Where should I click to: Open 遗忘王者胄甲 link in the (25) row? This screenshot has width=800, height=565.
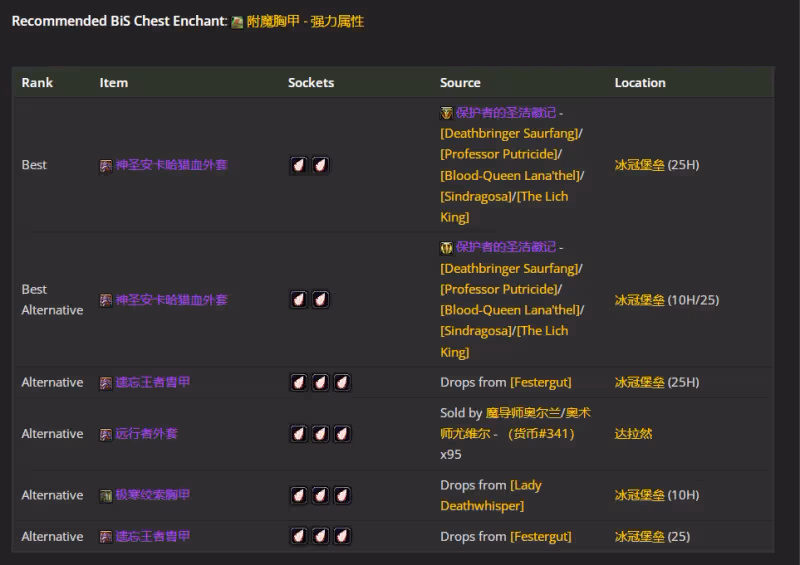pos(153,536)
